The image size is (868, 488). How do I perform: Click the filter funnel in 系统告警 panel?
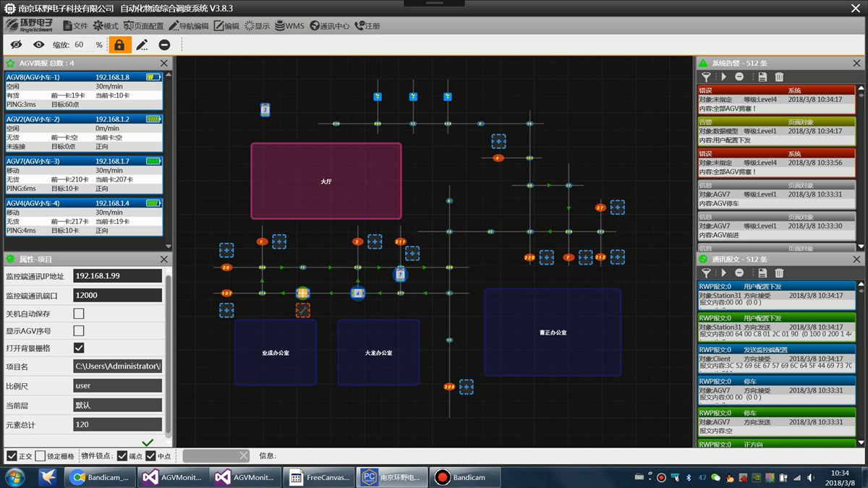[x=706, y=77]
